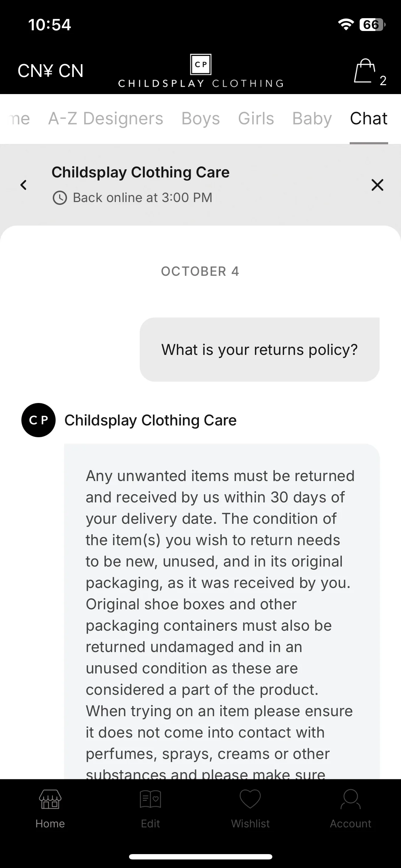Tap the 'What is your returns policy?' message
The image size is (401, 868).
coord(259,350)
